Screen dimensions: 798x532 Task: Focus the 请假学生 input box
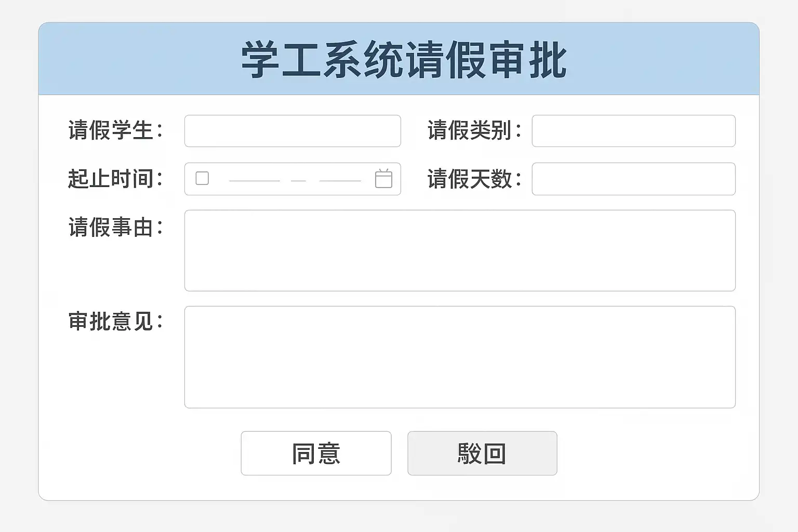click(292, 131)
